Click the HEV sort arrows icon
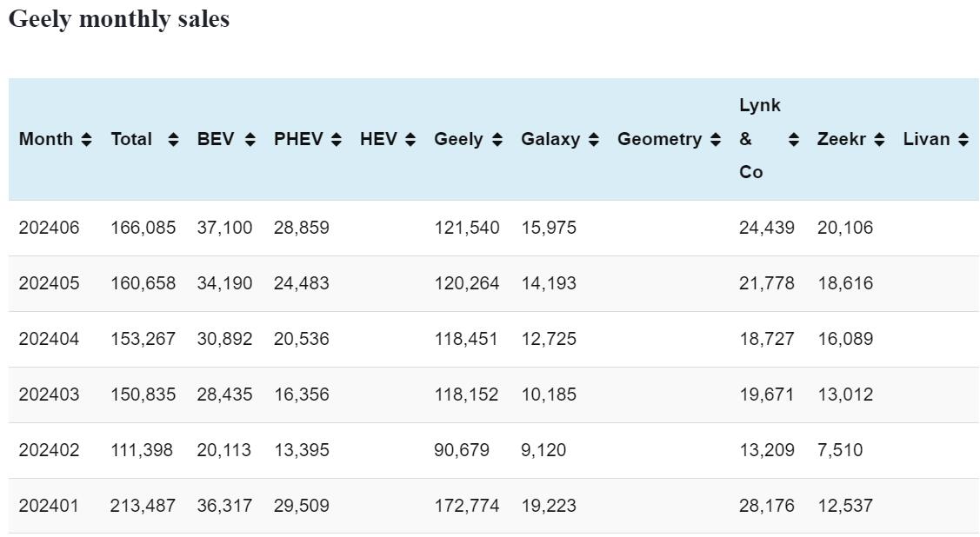 point(410,139)
